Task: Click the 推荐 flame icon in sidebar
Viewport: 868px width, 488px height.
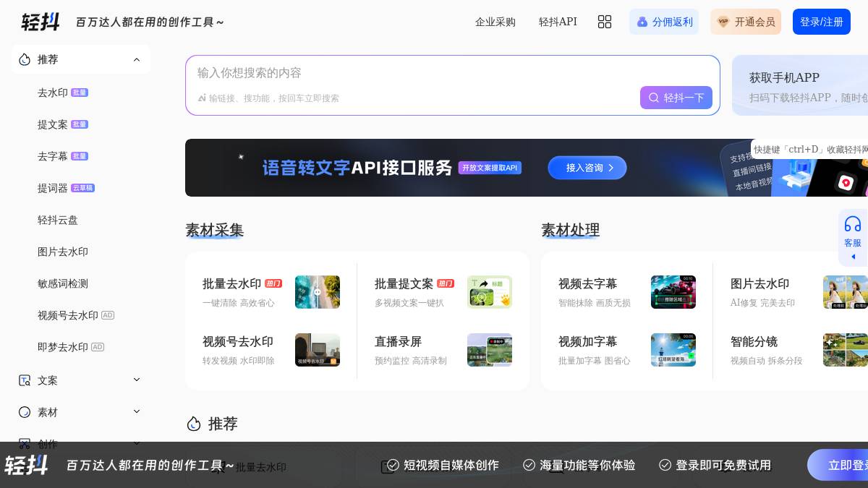Action: pyautogui.click(x=25, y=59)
